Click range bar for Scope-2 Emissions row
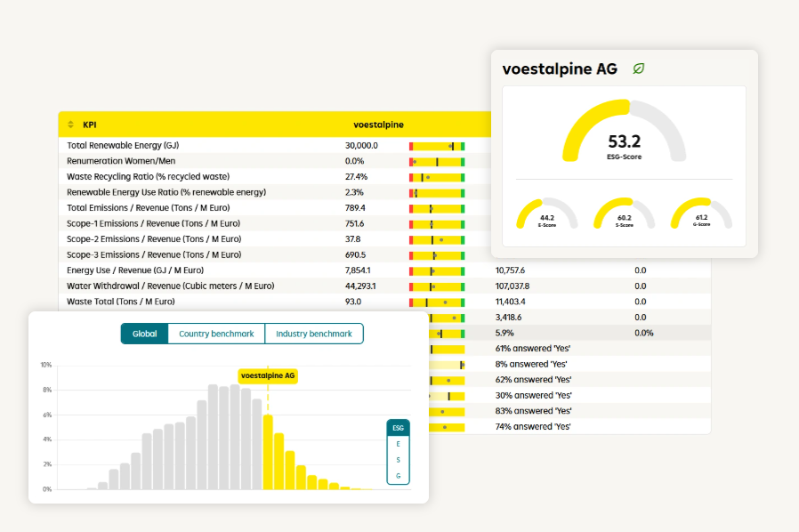Image resolution: width=799 pixels, height=532 pixels. pyautogui.click(x=437, y=240)
